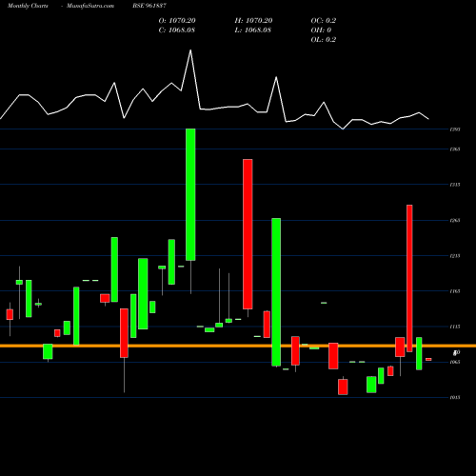476x476 pixels.
Task: Click the "BSE 961837" symbol label
Action: pyautogui.click(x=149, y=6)
